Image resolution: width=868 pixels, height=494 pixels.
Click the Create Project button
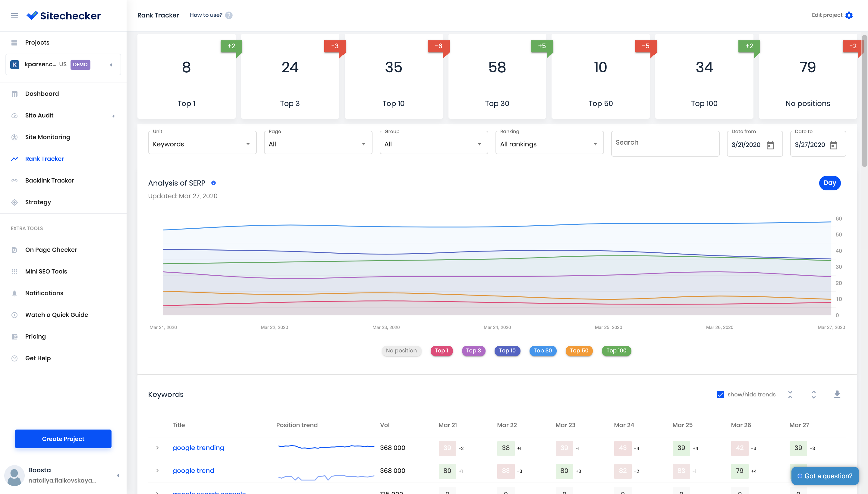pyautogui.click(x=63, y=439)
